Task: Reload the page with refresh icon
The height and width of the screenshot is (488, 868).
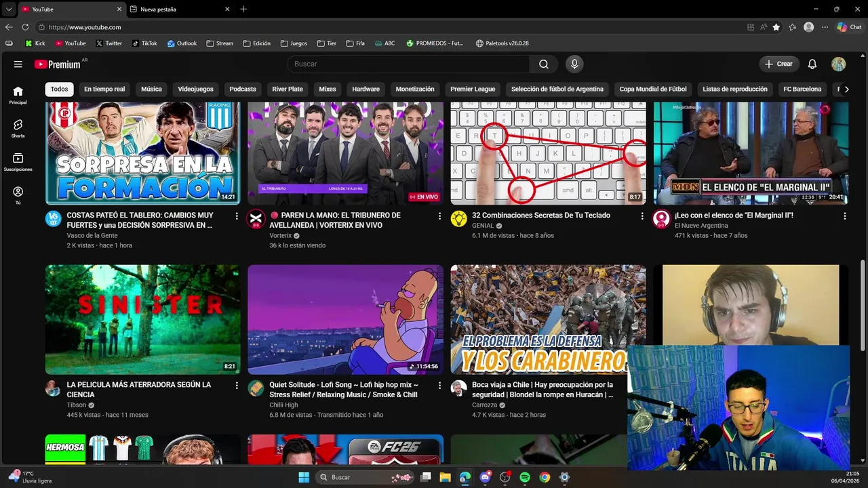Action: pyautogui.click(x=25, y=27)
